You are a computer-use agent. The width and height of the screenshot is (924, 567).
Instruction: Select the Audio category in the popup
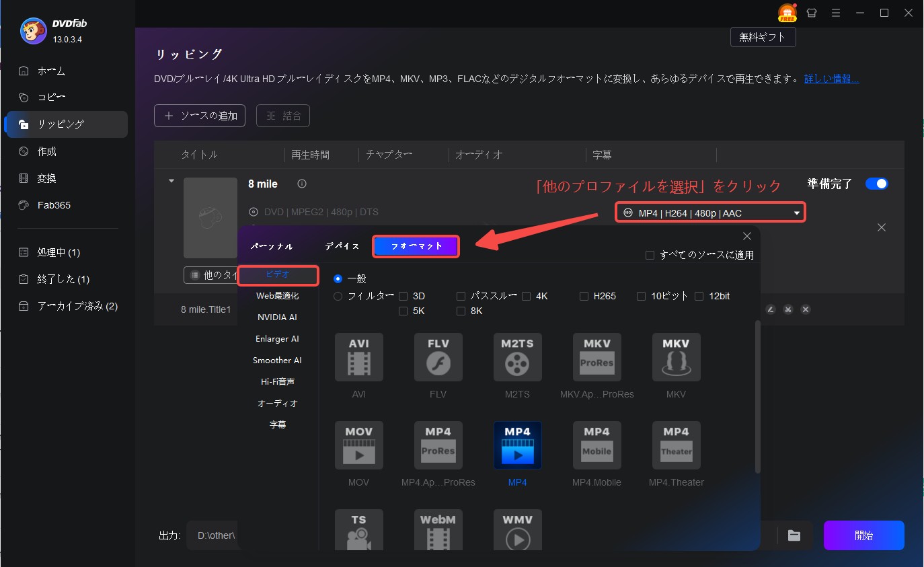pyautogui.click(x=278, y=404)
